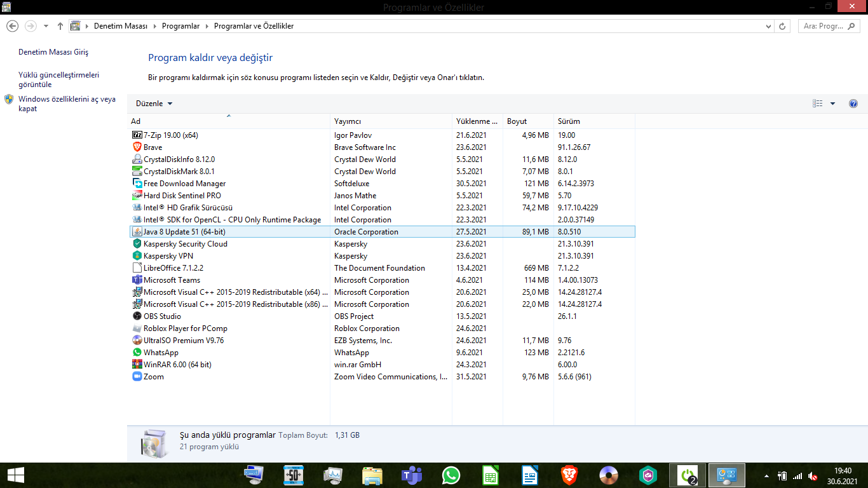Select the UltraISO Premium V9.76 icon
The image size is (868, 488).
(137, 340)
